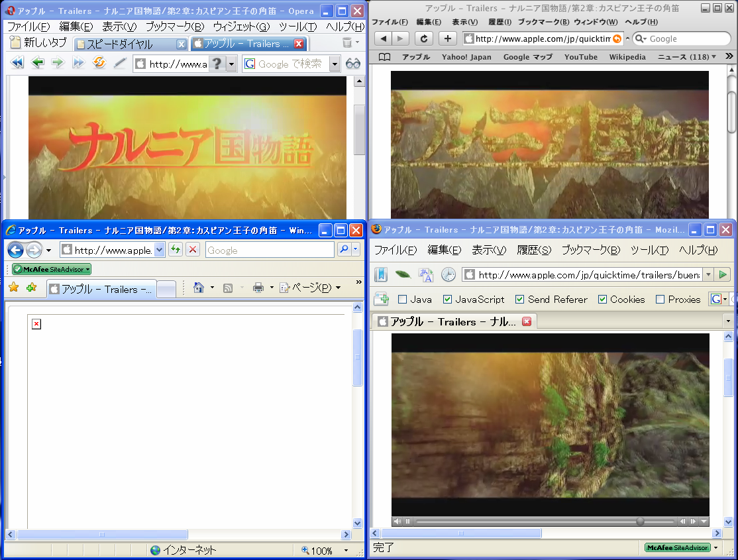Open Opera's closed tabs trash can
Screen dimensions: 738x560
[x=347, y=43]
